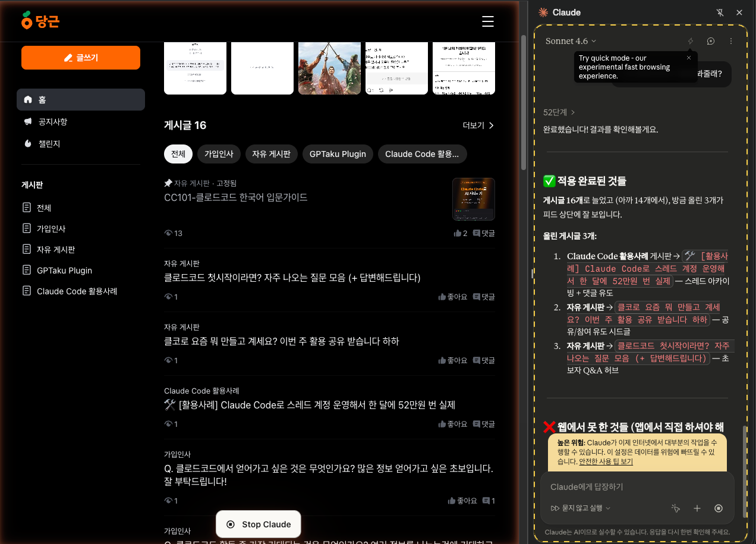Open the feedback chat bubble icon in Claude panel
This screenshot has height=544, width=756.
pyautogui.click(x=710, y=41)
